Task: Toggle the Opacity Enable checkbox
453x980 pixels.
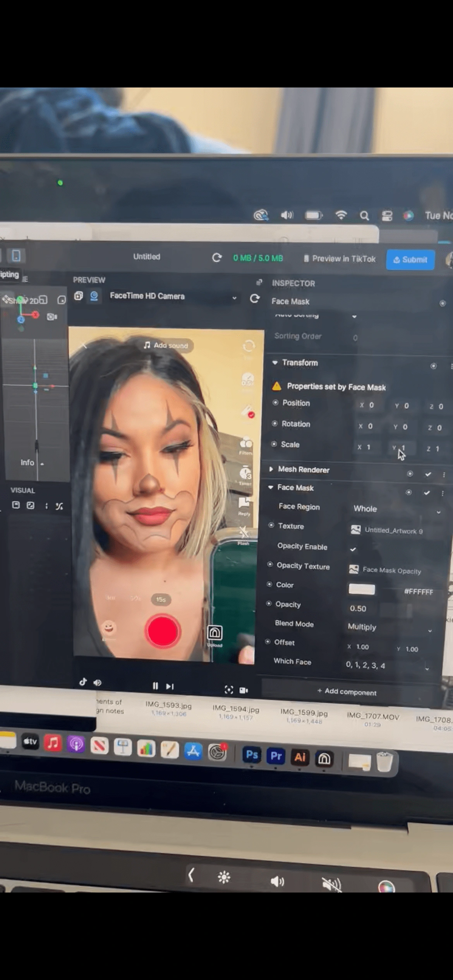Action: 353,549
